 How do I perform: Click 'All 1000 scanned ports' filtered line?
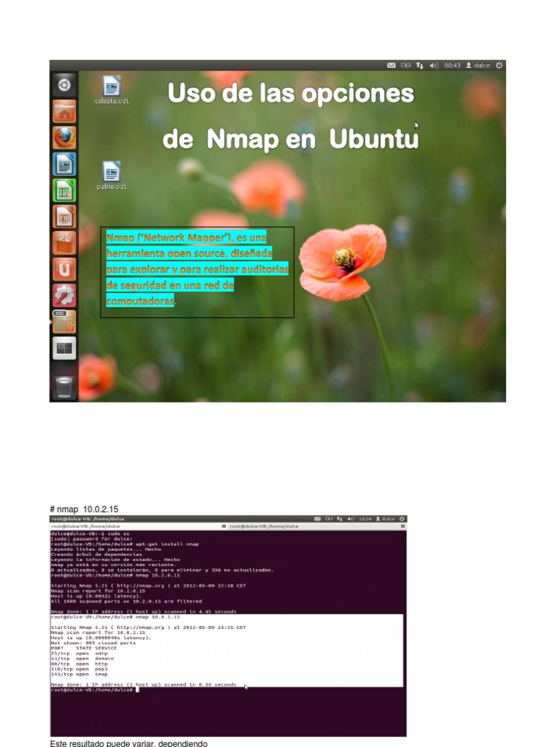pos(126,601)
